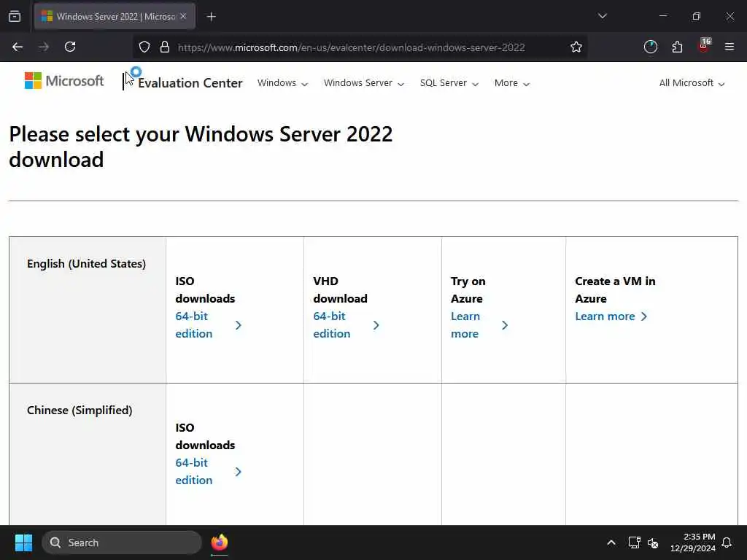
Task: Open the Extensions puzzle icon
Action: (x=677, y=47)
